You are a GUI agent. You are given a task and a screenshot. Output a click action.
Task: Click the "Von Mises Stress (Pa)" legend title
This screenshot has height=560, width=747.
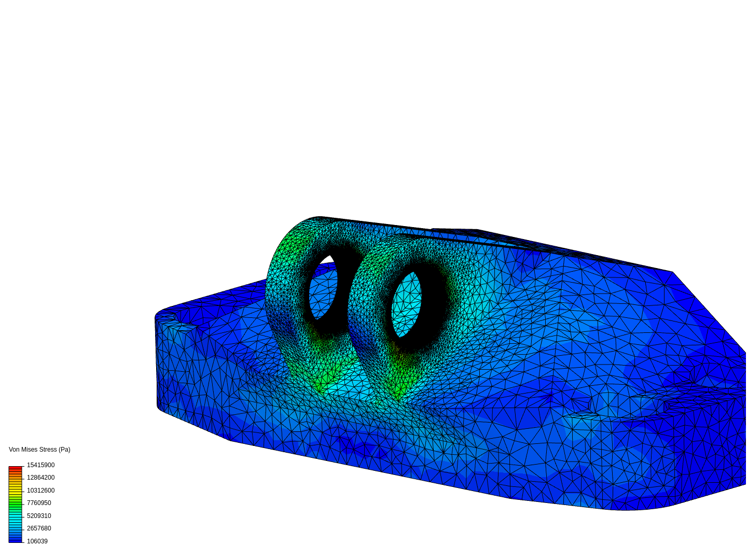coord(39,450)
